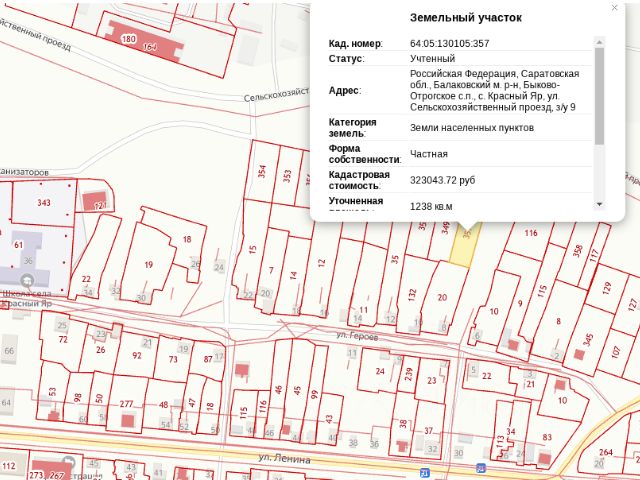Screen dimensions: 640x480
Task: Click cadastral number 64:05:130105:357
Action: pyautogui.click(x=449, y=43)
